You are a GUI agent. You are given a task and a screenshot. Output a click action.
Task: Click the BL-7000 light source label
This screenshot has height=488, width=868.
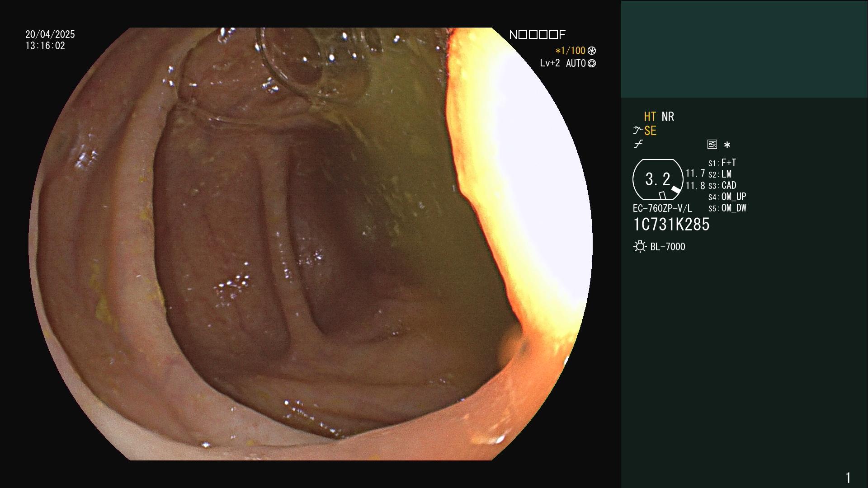(x=668, y=247)
